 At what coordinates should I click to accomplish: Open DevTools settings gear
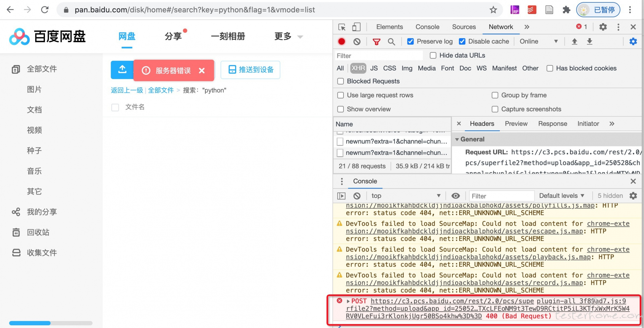[x=603, y=27]
